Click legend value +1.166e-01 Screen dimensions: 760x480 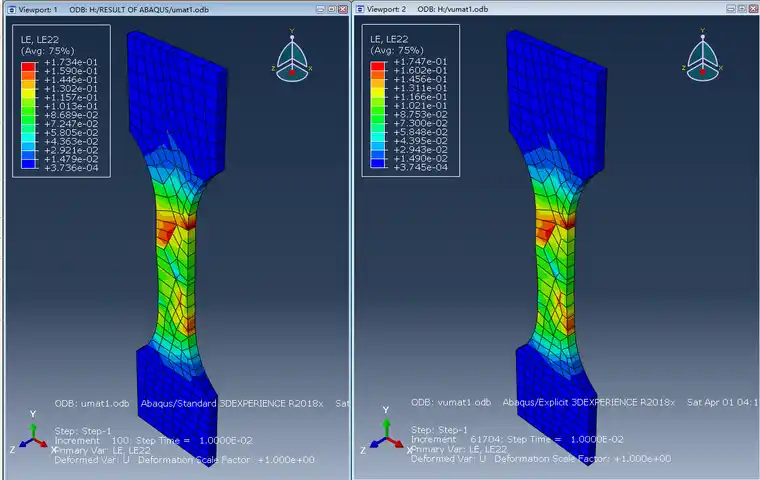coord(420,96)
